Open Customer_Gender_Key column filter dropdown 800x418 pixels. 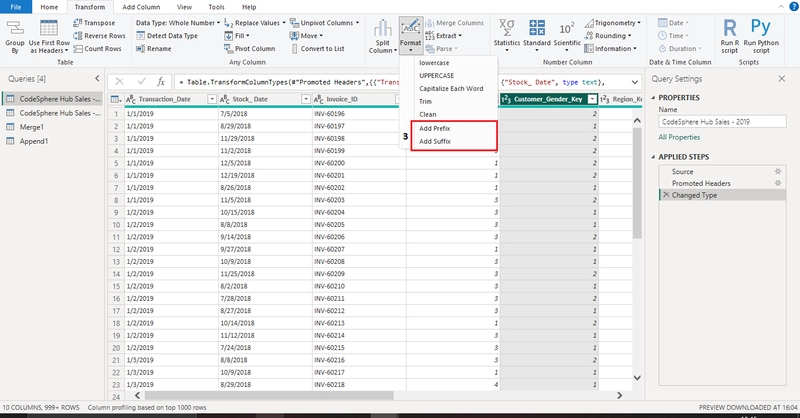[592, 99]
